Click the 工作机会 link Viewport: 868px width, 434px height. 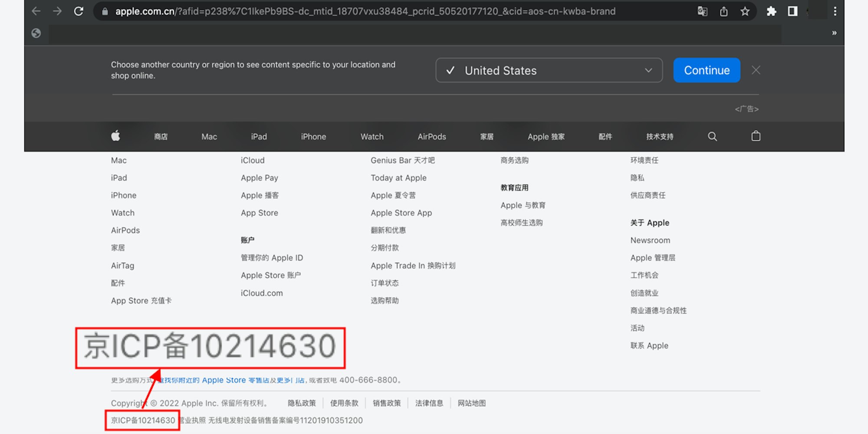[x=644, y=275]
